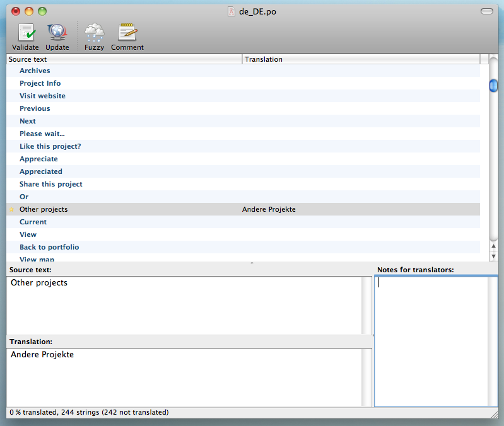Screen dimensions: 504x426
Task: Click the toolbar toggle pill button
Action: 486,11
